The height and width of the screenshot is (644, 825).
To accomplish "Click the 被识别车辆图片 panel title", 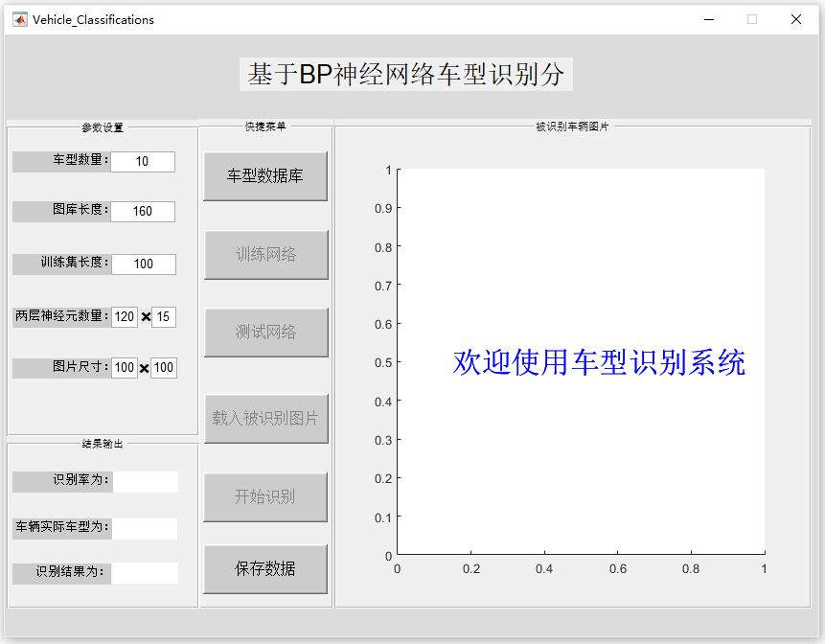I will [572, 126].
